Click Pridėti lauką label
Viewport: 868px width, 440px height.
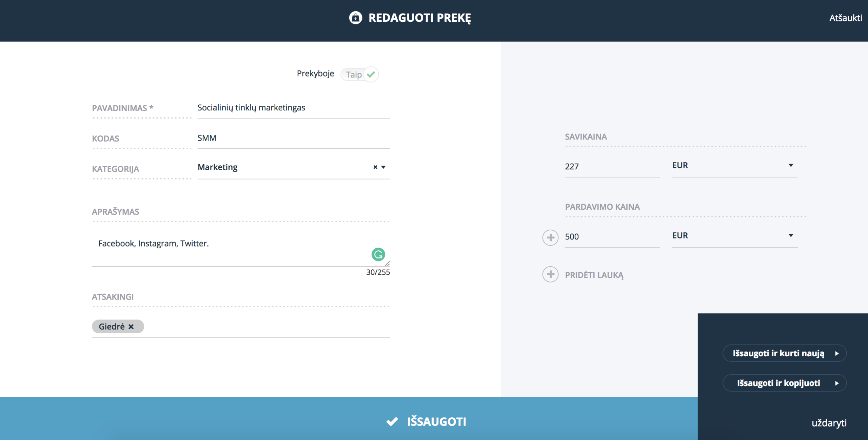coord(594,275)
